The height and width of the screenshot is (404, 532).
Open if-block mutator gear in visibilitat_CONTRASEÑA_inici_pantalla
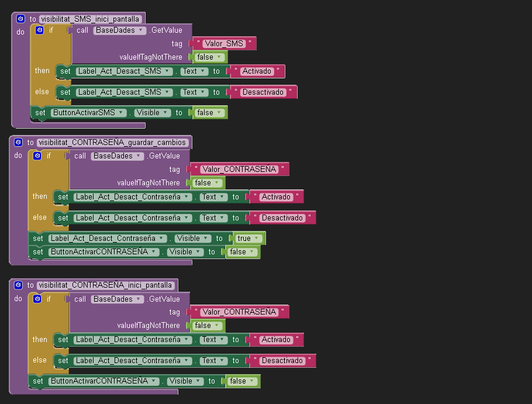click(37, 299)
